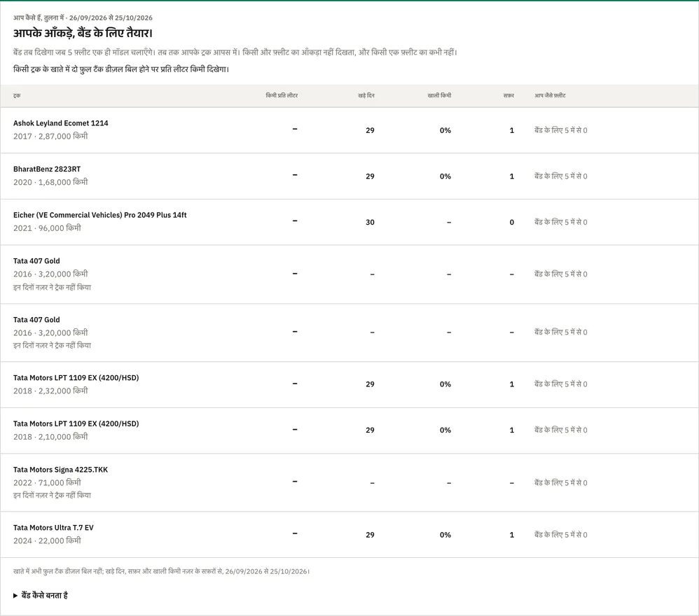Image resolution: width=699 pixels, height=616 pixels.
Task: Click the idle days value 30 in the Eicher row
Action: tap(370, 222)
